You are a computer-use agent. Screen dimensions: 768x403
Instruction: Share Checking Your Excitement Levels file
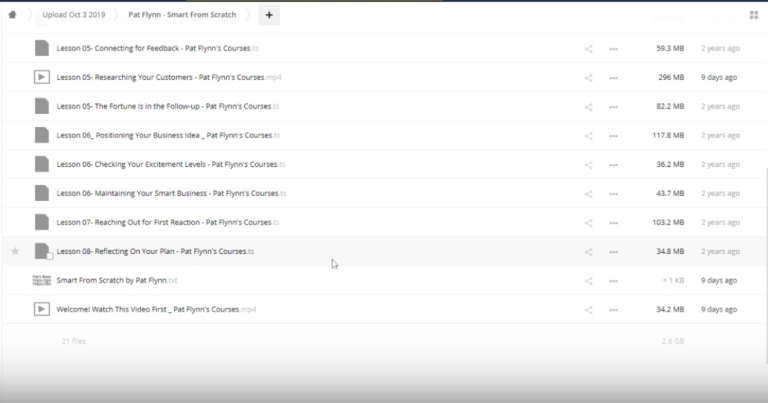[588, 165]
